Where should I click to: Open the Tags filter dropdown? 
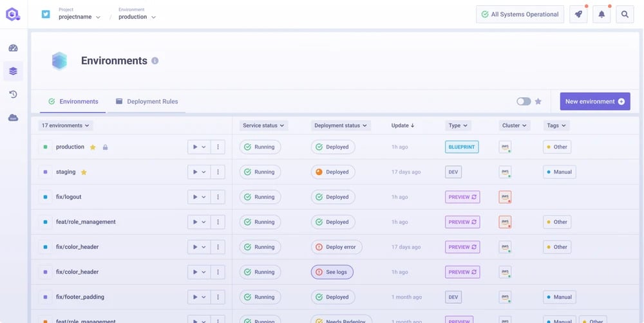pos(556,125)
